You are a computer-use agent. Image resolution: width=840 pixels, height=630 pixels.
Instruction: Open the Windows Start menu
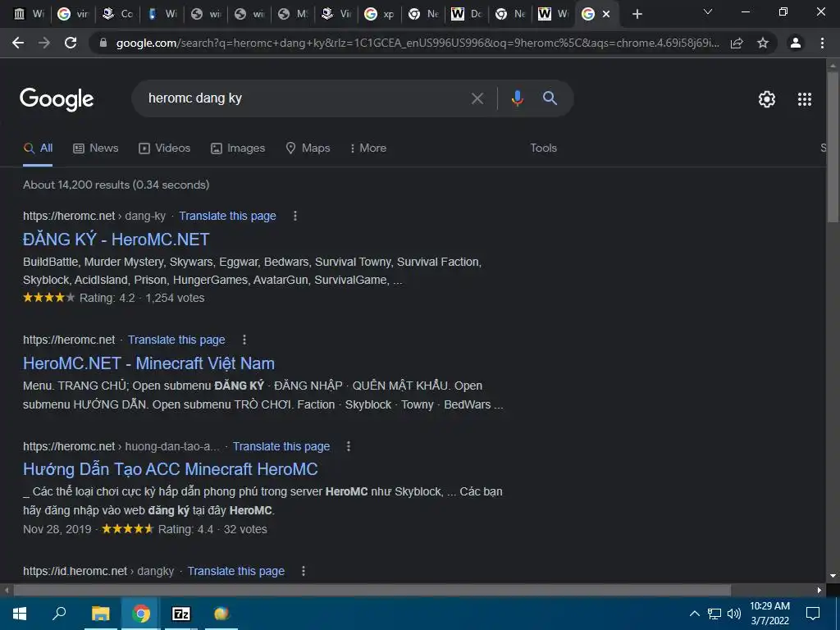20,614
